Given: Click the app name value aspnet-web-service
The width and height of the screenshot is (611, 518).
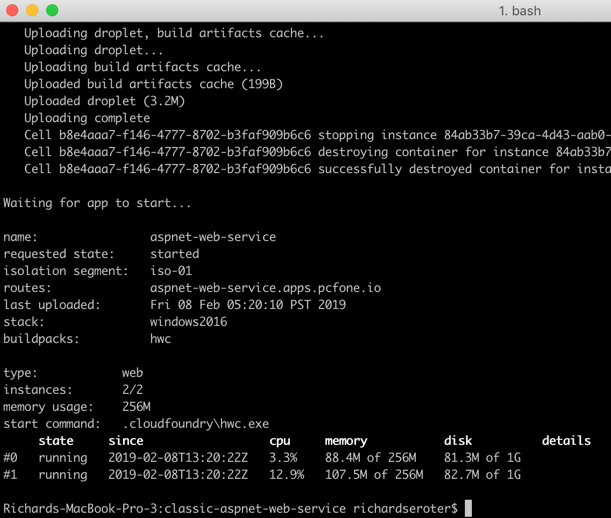Looking at the screenshot, I should (213, 237).
